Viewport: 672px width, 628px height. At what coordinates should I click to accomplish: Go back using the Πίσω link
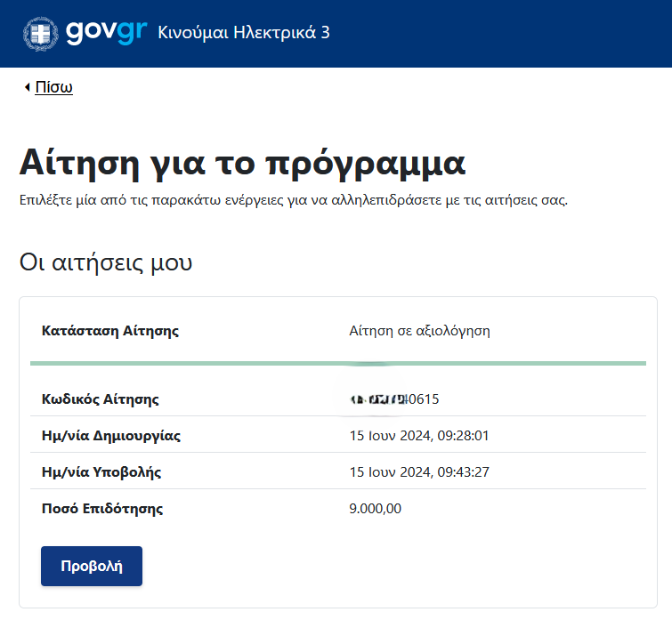(x=53, y=87)
